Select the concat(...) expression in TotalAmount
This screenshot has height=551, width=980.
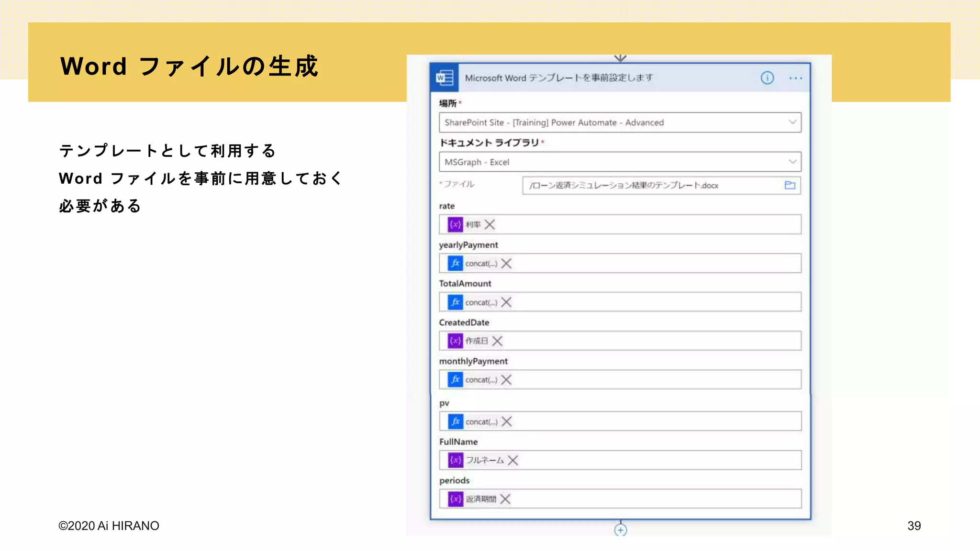click(481, 302)
